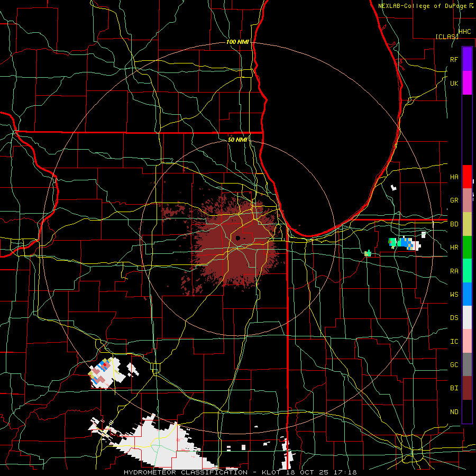Click the "UK" legend label

[454, 83]
